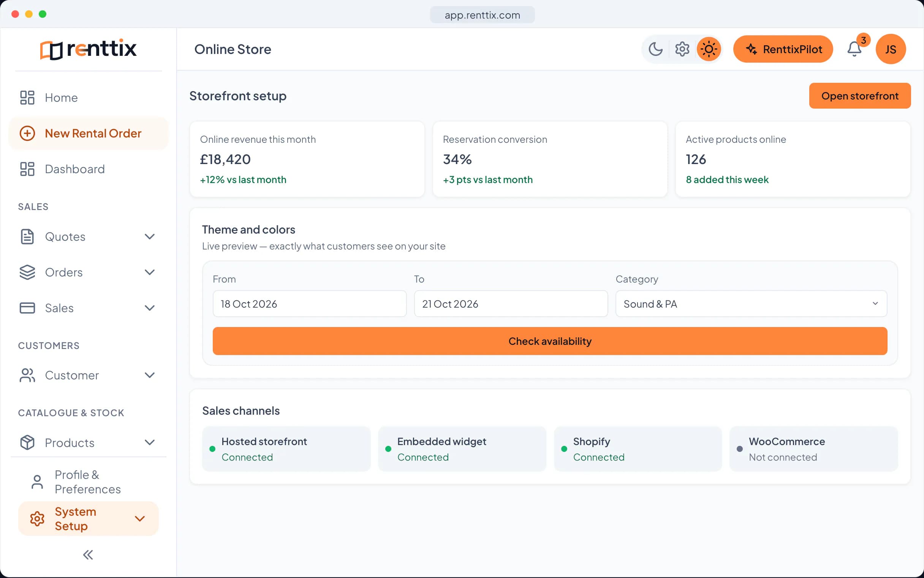Open the notifications bell

click(x=854, y=49)
